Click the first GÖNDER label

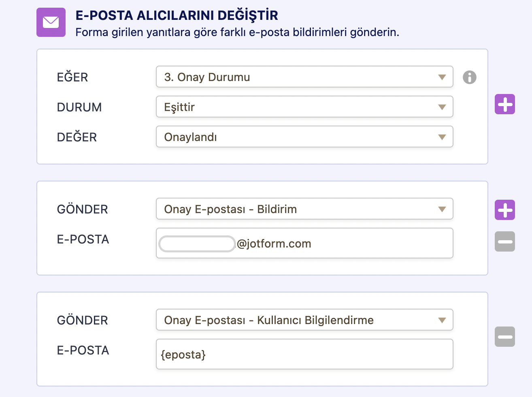pyautogui.click(x=83, y=209)
